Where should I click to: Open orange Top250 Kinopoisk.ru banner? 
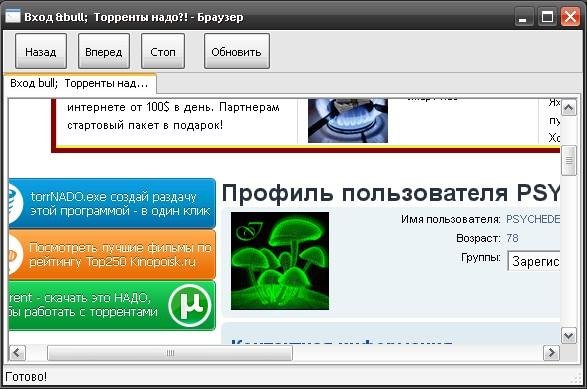pos(112,255)
